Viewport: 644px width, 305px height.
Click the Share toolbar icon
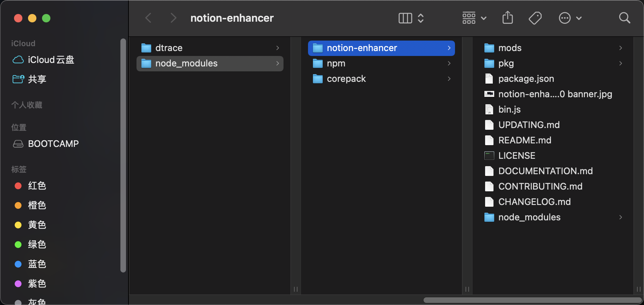coord(507,17)
